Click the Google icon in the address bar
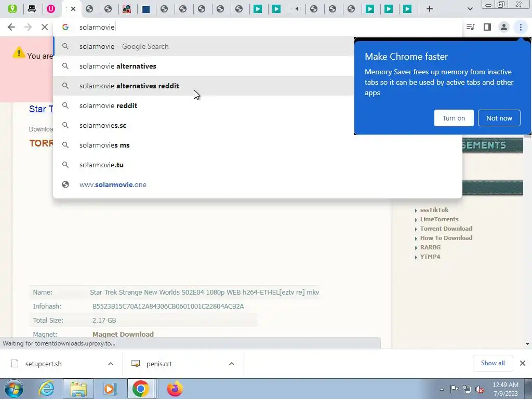532x399 pixels. click(x=65, y=27)
